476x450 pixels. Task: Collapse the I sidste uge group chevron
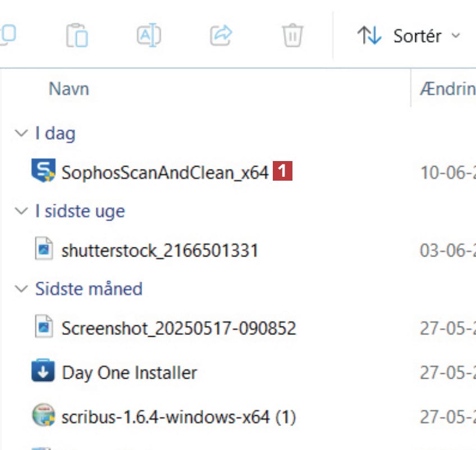(21, 211)
